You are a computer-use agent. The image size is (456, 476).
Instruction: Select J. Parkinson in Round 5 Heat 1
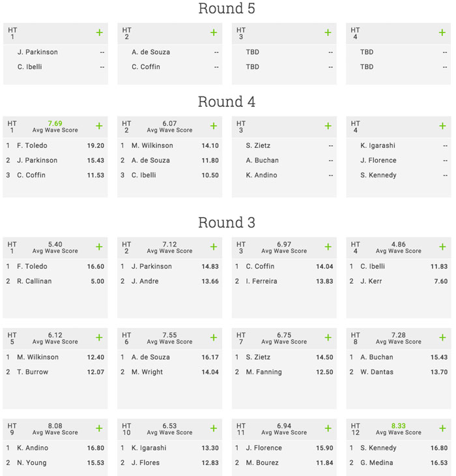point(38,52)
